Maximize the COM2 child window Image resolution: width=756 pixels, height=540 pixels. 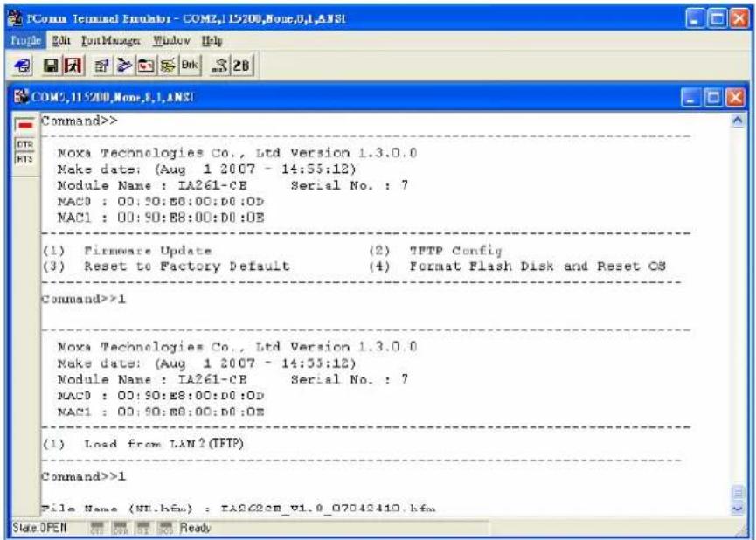[x=712, y=99]
